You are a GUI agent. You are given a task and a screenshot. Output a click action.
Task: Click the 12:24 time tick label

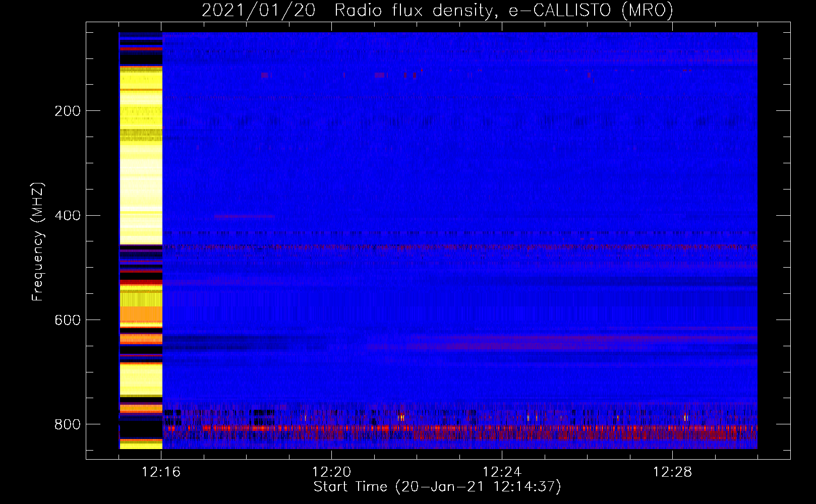click(502, 472)
